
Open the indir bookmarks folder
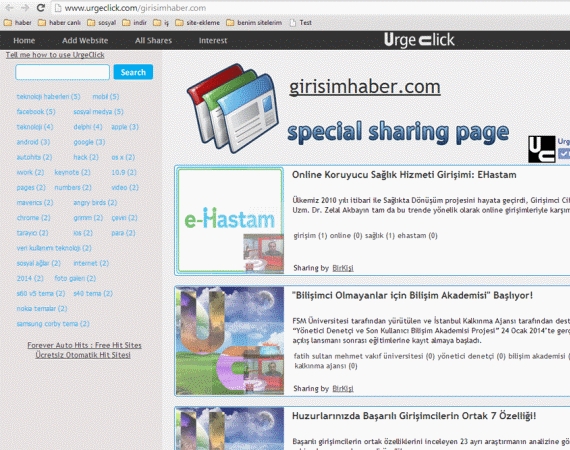(x=135, y=23)
